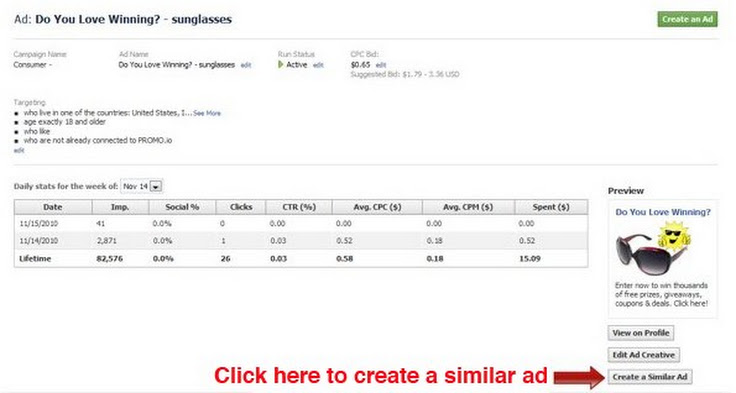Click the 'not already connected to PROMO.io' line
Image resolution: width=736 pixels, height=393 pixels.
[x=98, y=140]
